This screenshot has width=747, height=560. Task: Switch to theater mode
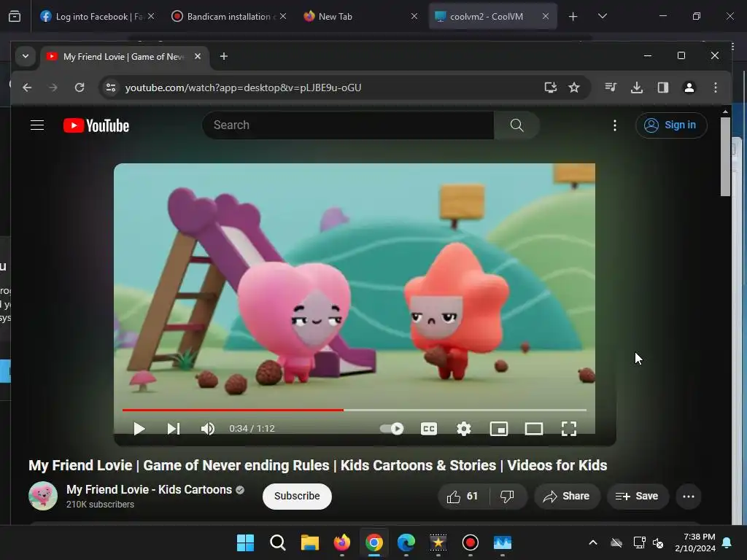[533, 429]
